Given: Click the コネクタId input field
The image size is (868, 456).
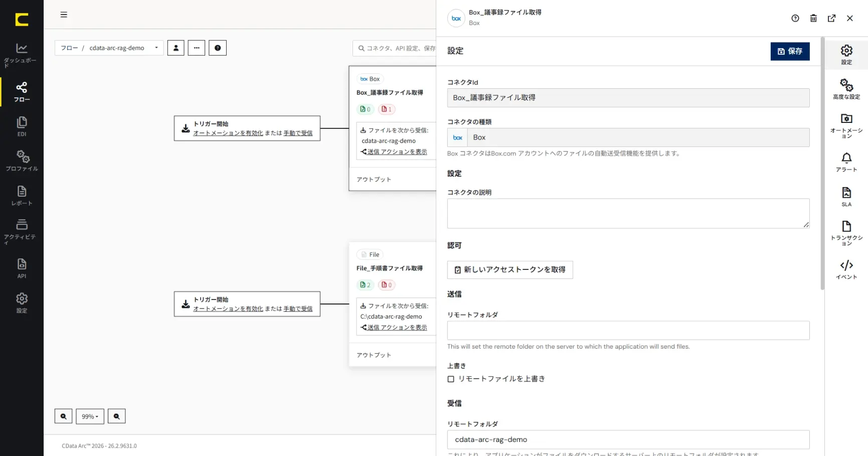Looking at the screenshot, I should click(628, 98).
